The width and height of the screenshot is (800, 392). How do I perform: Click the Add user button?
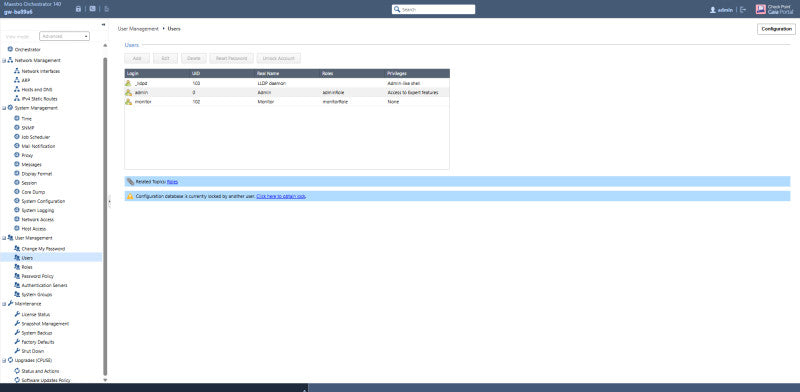coord(137,58)
